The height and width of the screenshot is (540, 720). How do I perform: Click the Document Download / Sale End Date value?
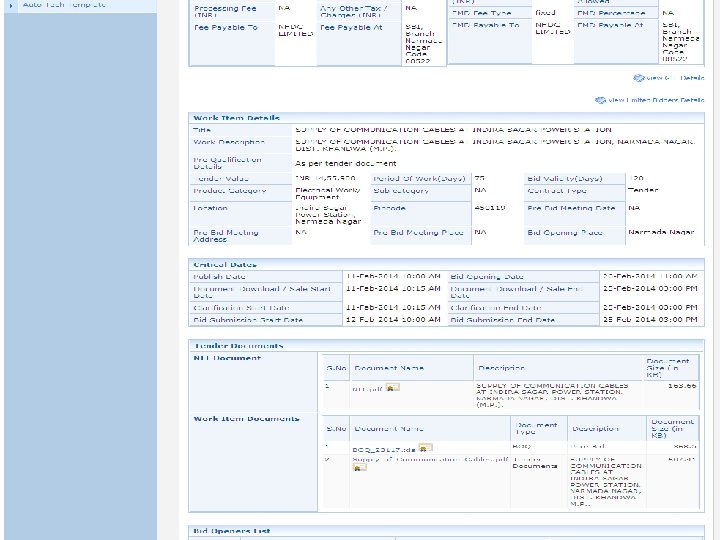tap(650, 288)
